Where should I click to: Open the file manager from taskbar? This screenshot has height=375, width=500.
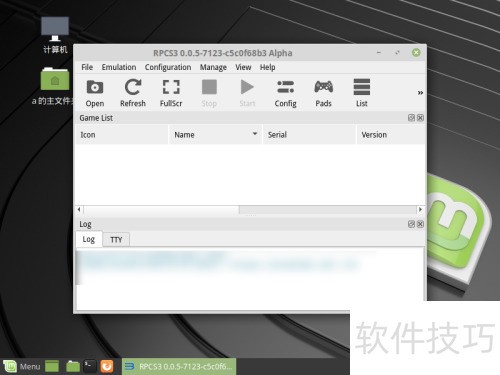73,366
